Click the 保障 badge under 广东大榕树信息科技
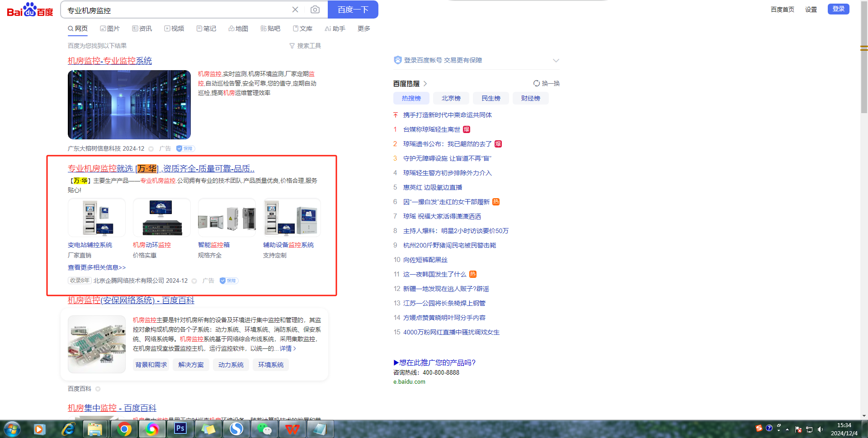This screenshot has width=868, height=438. tap(185, 148)
